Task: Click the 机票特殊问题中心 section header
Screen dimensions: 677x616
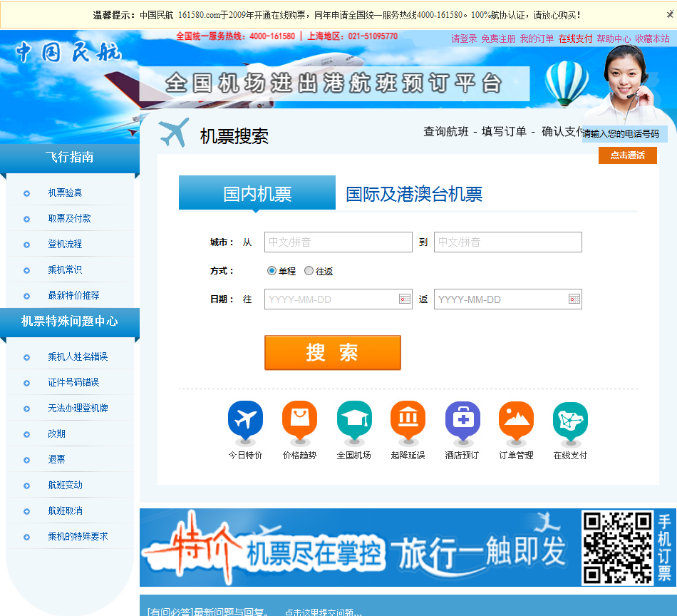Action: pyautogui.click(x=70, y=322)
